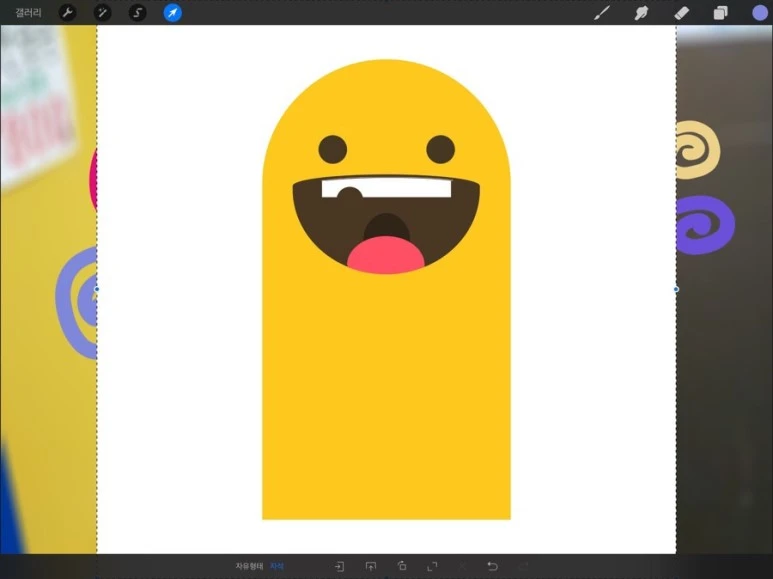Flip the selection horizontally
The width and height of the screenshot is (773, 579).
(x=339, y=567)
